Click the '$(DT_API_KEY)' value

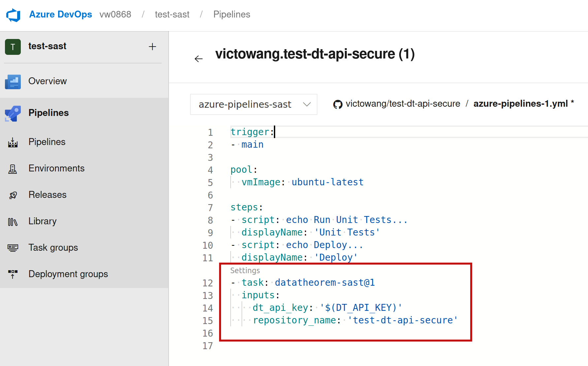tap(361, 308)
